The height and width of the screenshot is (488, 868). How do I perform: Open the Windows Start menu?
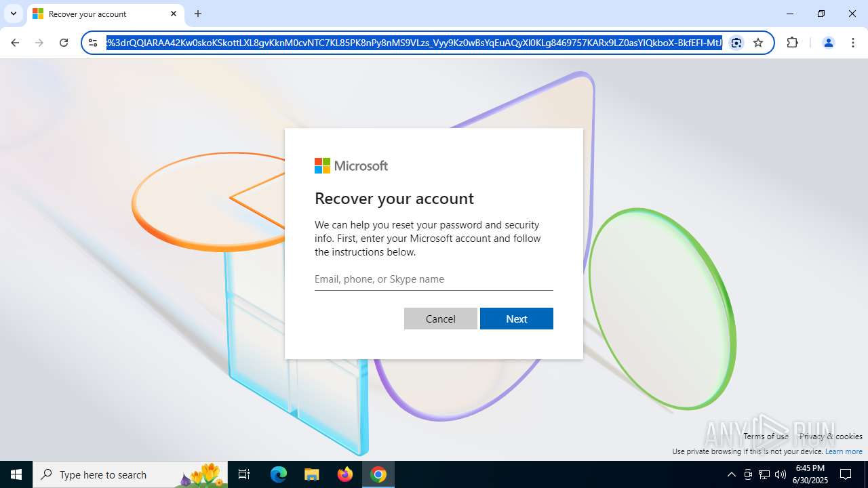(16, 474)
